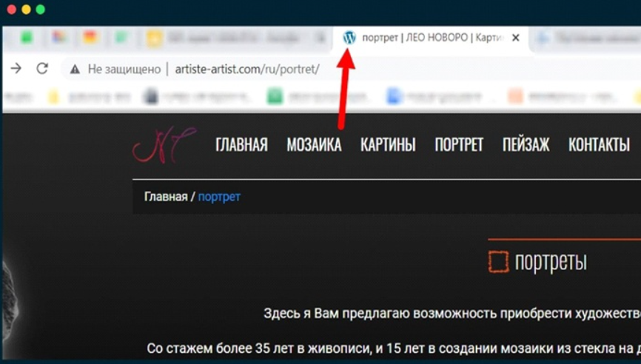Viewport: 641px width, 364px height.
Task: Click the orange square icon beside портреты
Action: point(498,261)
